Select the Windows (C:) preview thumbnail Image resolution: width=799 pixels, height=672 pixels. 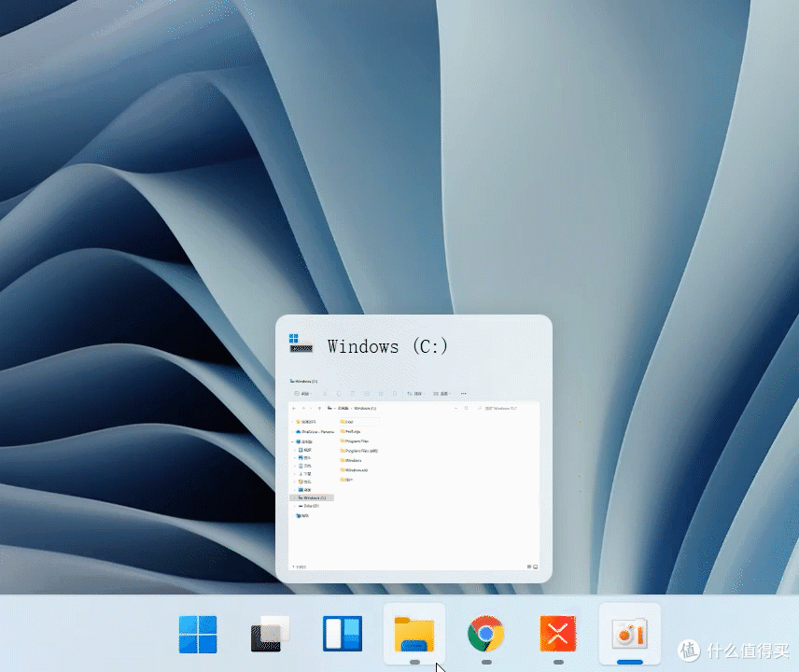414,474
